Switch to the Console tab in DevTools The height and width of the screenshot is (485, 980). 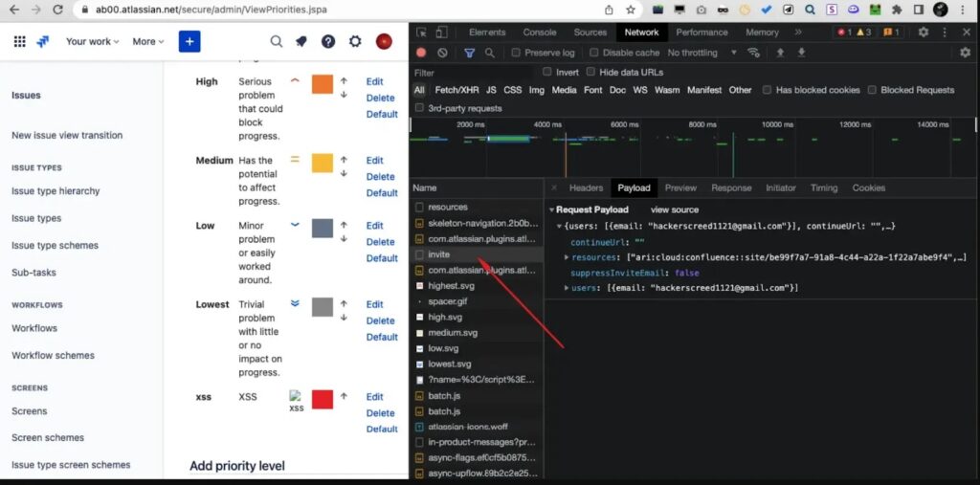540,33
